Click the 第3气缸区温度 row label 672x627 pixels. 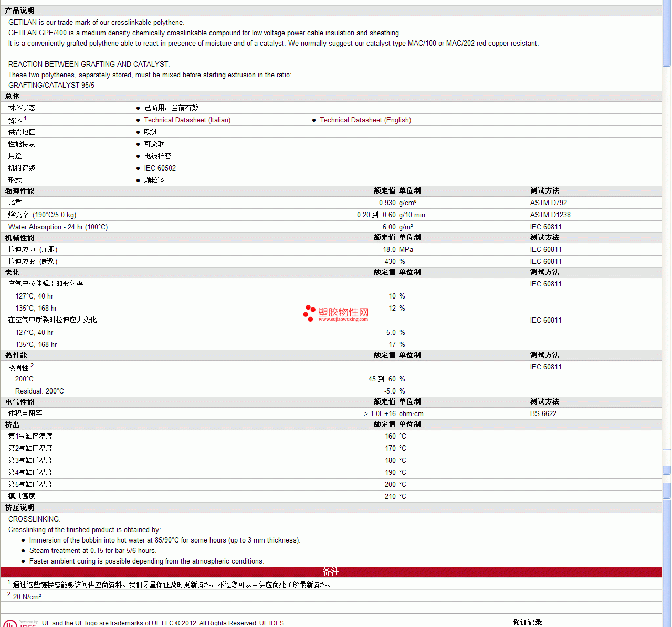(x=30, y=461)
